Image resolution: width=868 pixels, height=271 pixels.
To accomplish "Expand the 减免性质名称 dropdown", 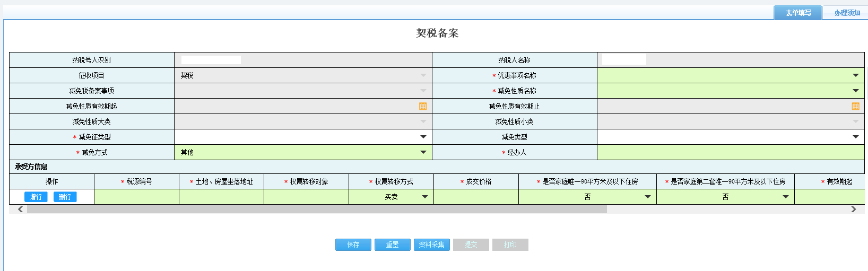I will tap(855, 91).
